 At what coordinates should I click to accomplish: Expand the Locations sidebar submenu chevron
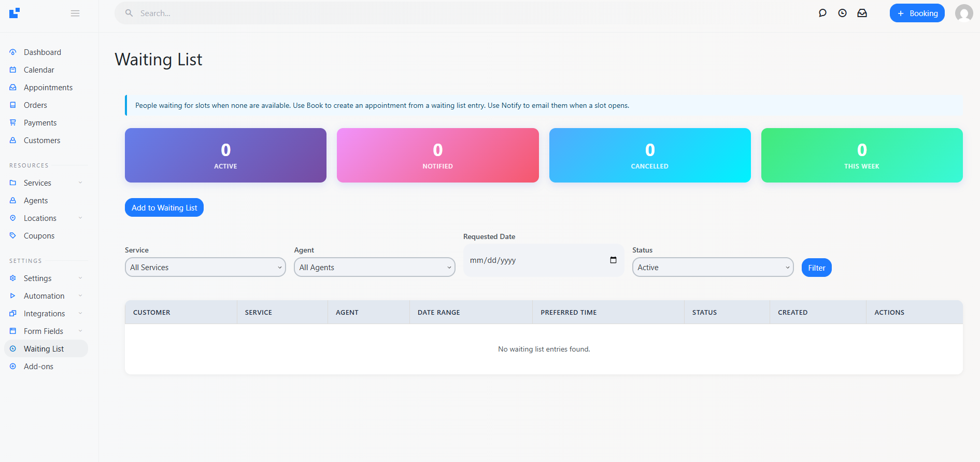point(80,218)
